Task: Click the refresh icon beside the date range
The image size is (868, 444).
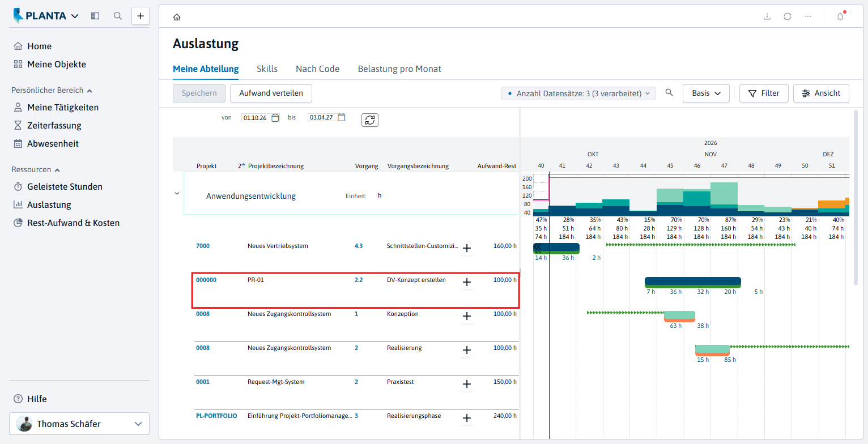Action: click(x=370, y=120)
